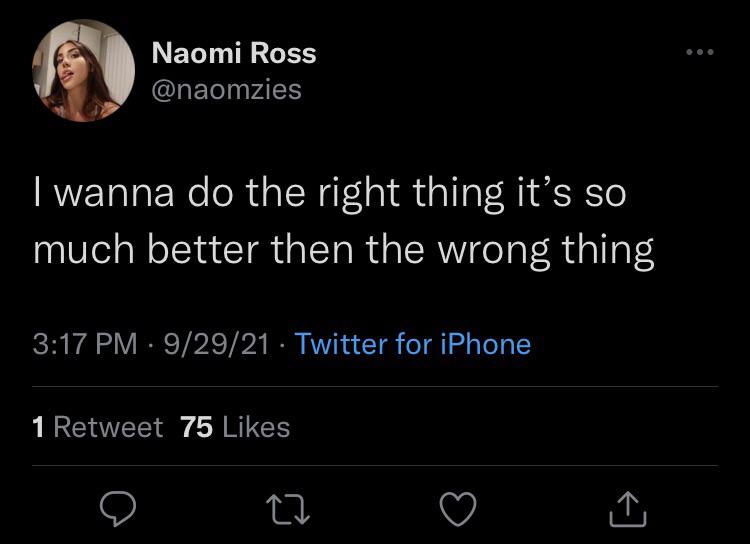Open the three-dot more options menu

700,52
